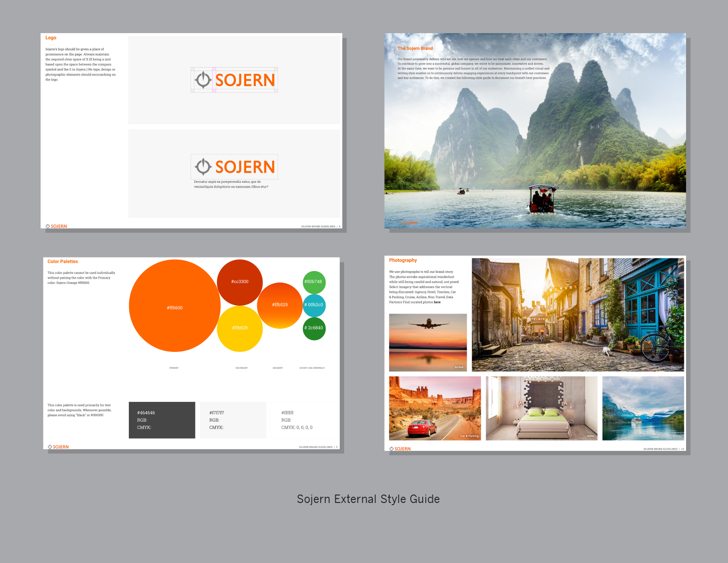This screenshot has width=728, height=563.
Task: Click the footer Sojern logo on the Photography page
Action: [x=400, y=449]
